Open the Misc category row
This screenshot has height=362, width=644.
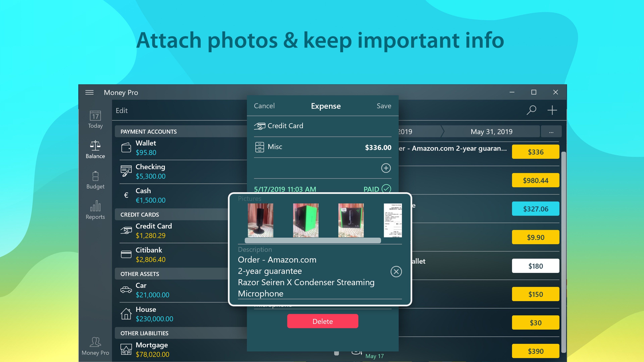323,147
